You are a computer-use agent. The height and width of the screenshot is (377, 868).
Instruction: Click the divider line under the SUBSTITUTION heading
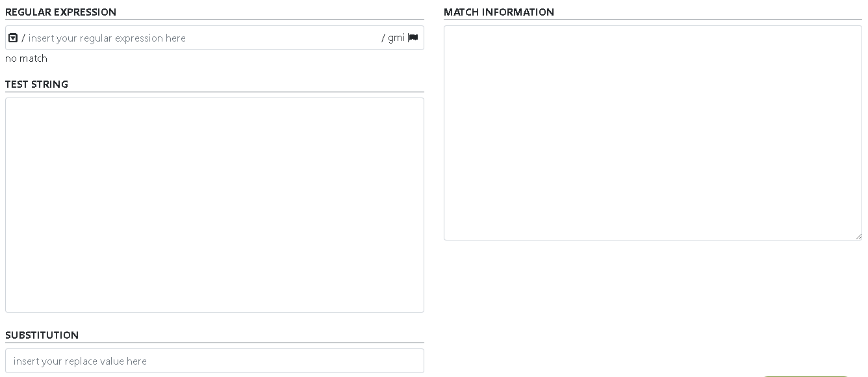pyautogui.click(x=214, y=343)
